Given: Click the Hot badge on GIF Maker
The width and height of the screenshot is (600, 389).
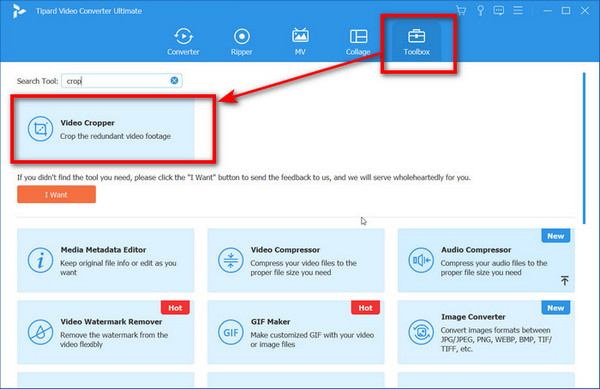Looking at the screenshot, I should pyautogui.click(x=365, y=308).
